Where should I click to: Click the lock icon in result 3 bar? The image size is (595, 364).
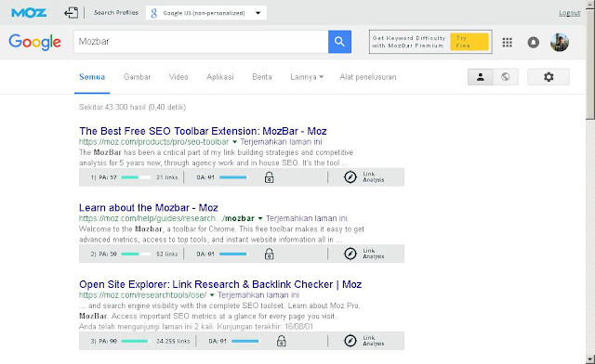[281, 341]
